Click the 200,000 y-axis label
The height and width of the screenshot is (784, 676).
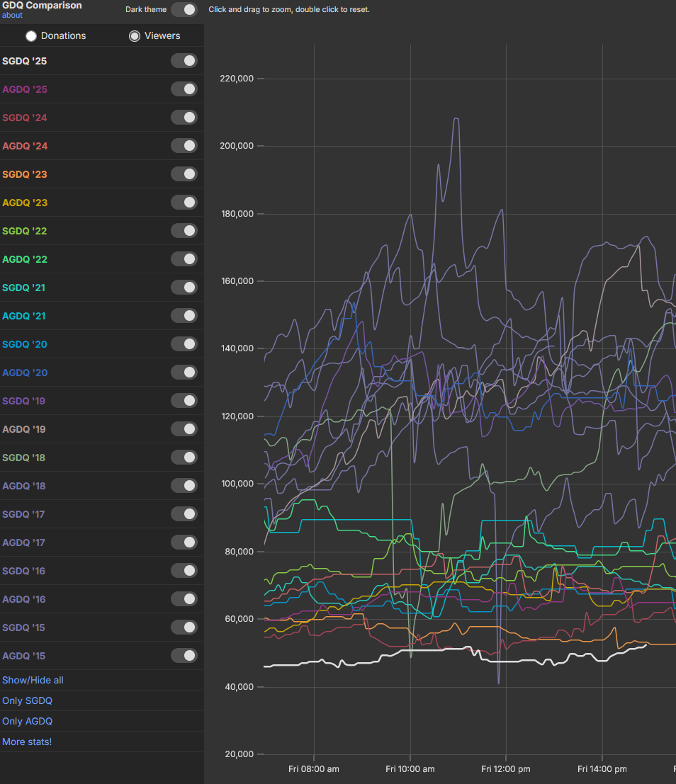coord(237,146)
